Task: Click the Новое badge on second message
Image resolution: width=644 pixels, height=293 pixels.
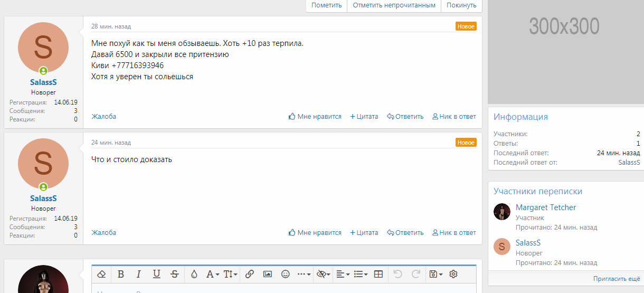Action: 466,143
